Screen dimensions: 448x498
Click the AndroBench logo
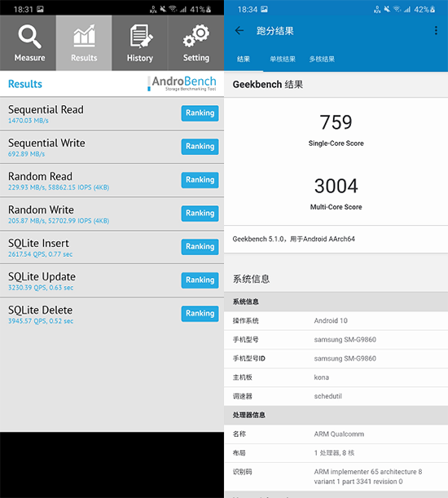182,84
